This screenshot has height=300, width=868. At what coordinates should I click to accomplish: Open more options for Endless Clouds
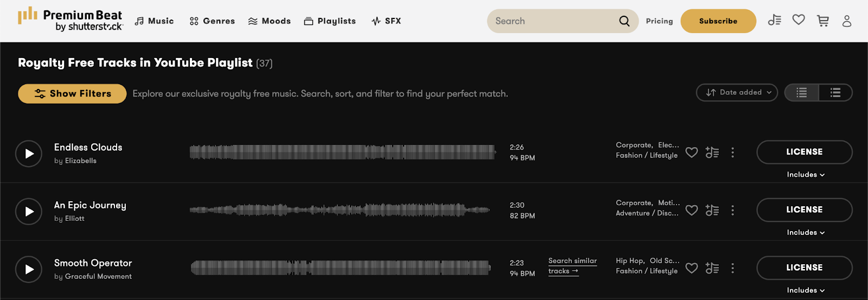point(733,152)
